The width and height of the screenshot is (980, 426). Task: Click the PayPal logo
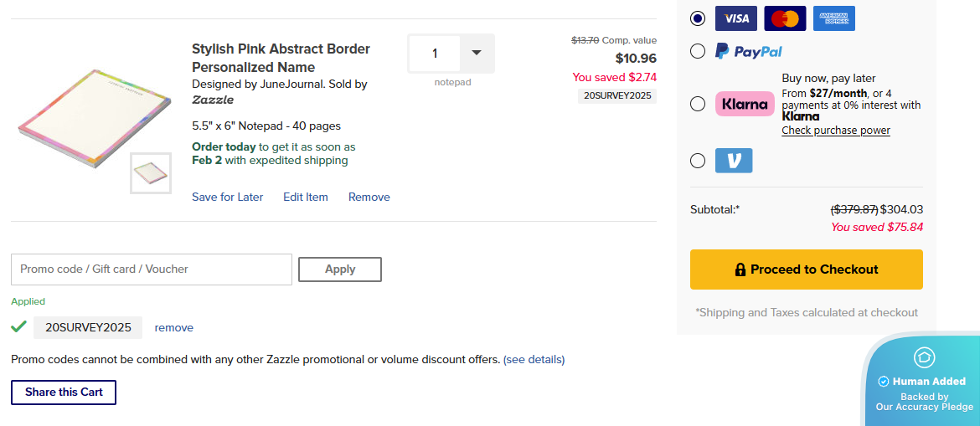[x=749, y=52]
